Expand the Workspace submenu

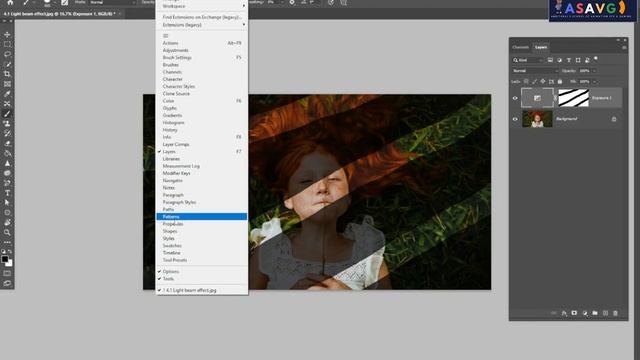(x=202, y=6)
